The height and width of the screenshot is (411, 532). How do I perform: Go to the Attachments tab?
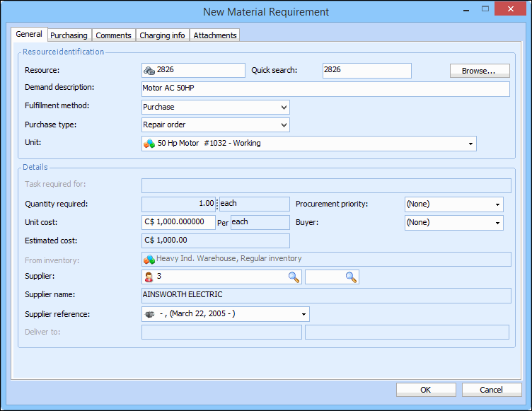pyautogui.click(x=215, y=35)
